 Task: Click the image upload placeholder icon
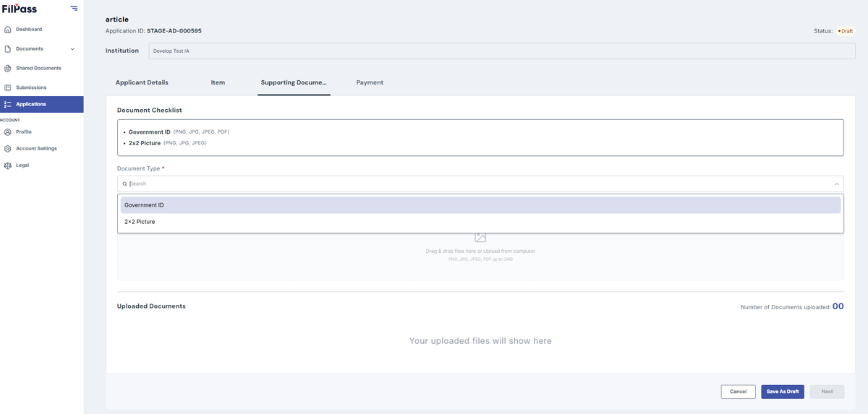coord(480,238)
